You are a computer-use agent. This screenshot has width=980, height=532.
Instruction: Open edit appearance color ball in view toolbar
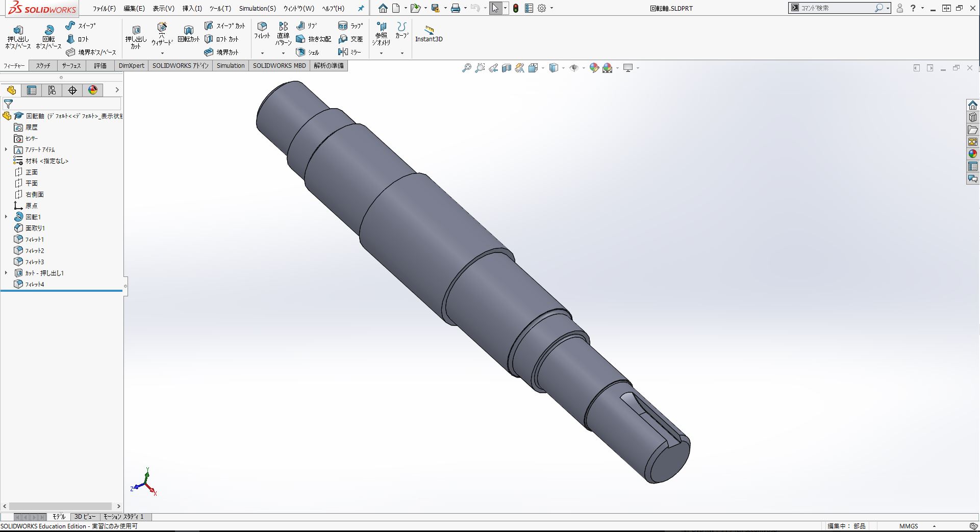[x=594, y=68]
